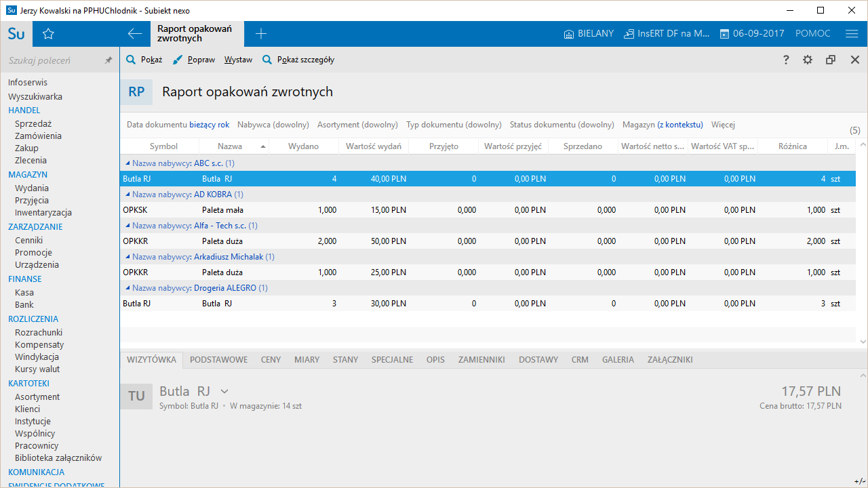Open the hamburger menu icon

coord(852,34)
